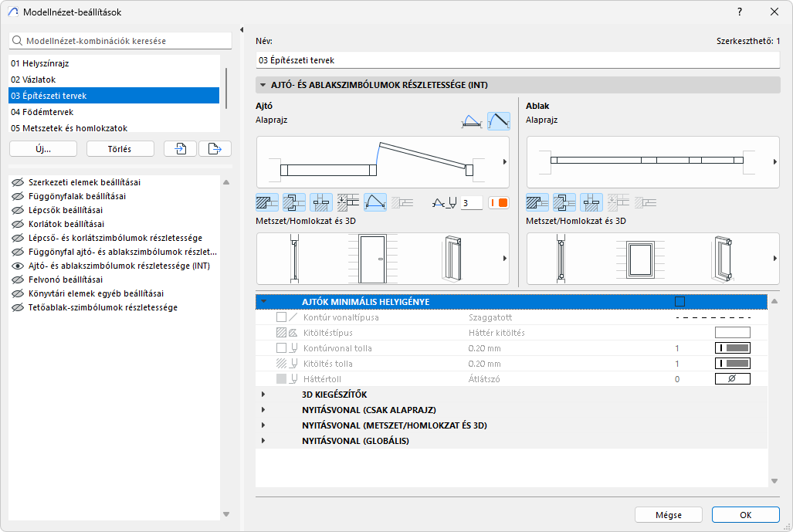Select the door swing-line opening symbol icon
Image resolution: width=793 pixels, height=532 pixels.
tap(470, 121)
